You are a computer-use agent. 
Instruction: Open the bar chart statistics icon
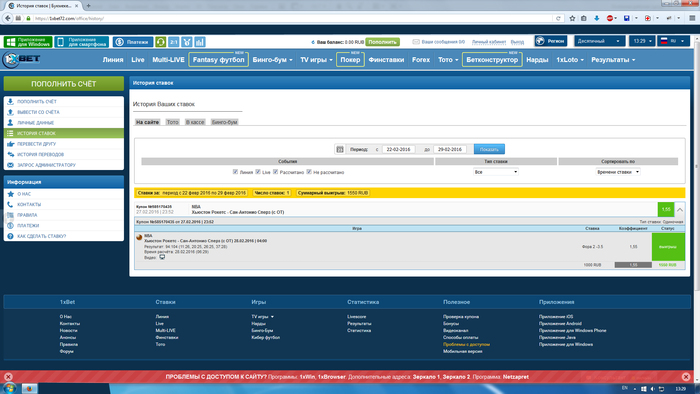click(x=200, y=42)
